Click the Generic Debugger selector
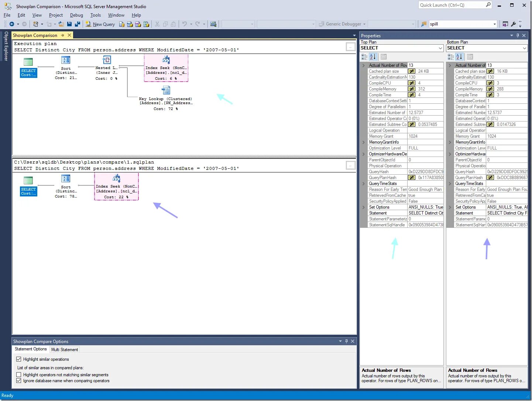 (x=342, y=24)
